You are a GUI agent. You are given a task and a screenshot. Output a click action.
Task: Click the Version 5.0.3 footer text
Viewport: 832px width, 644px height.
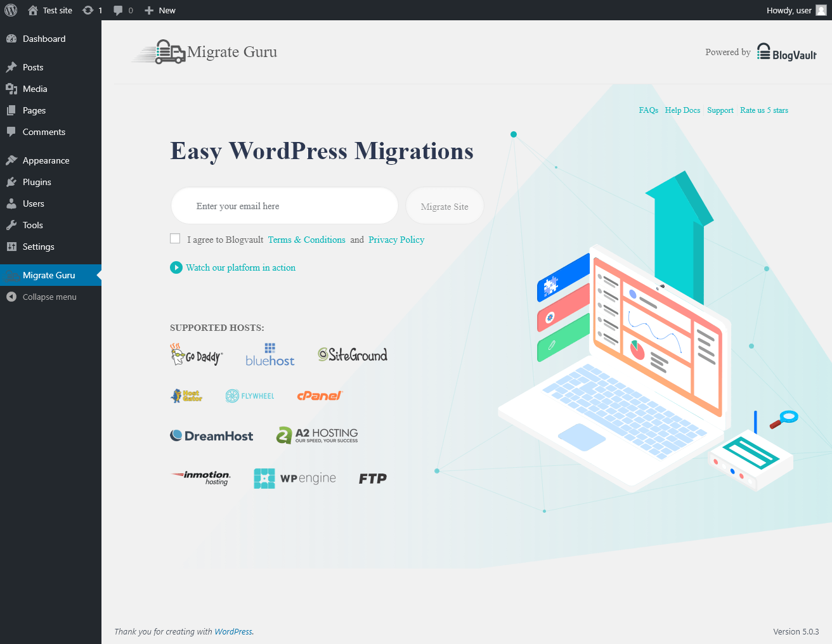796,631
